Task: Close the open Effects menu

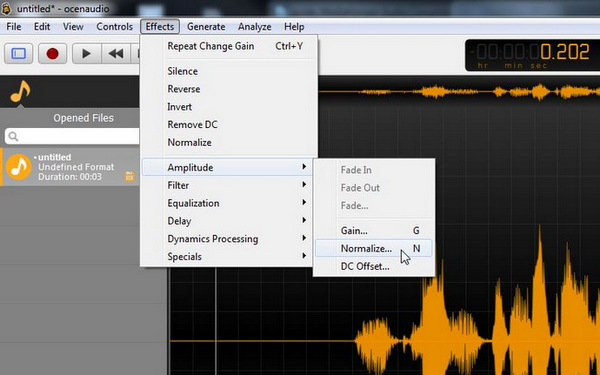Action: 160,27
